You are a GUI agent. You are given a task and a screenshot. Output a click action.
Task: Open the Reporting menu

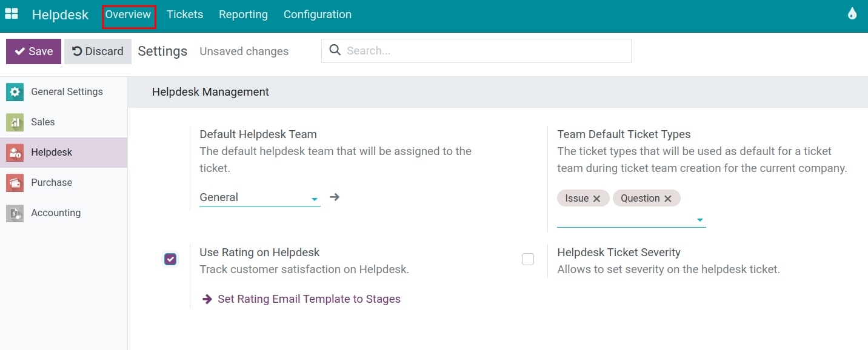tap(243, 15)
